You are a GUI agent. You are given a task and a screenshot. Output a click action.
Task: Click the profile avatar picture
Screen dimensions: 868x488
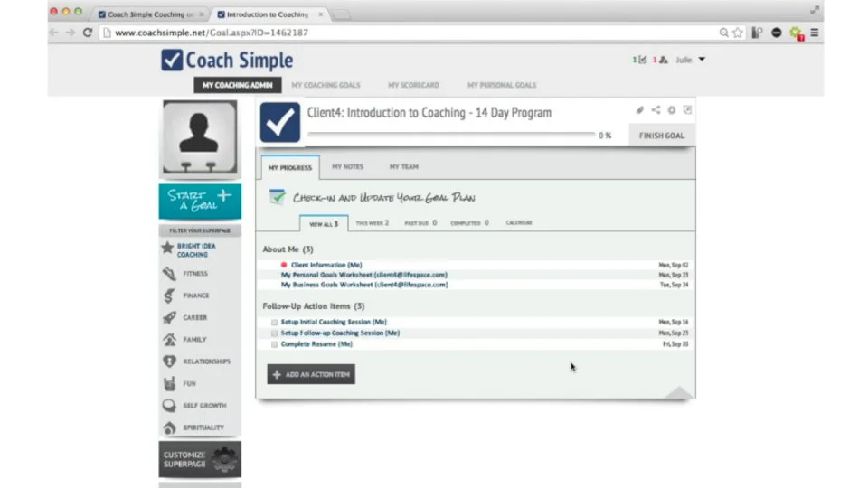click(200, 136)
